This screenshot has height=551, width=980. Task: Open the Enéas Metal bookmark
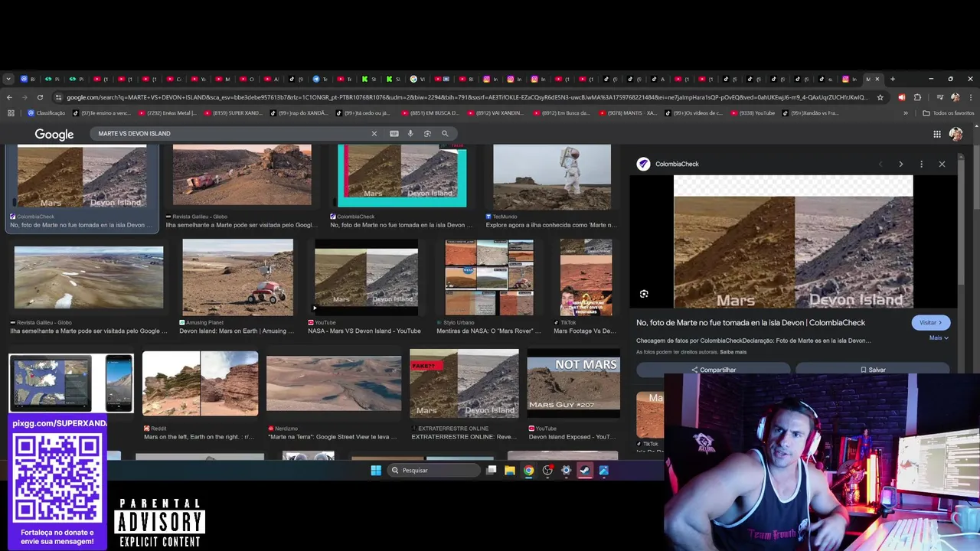pos(168,113)
